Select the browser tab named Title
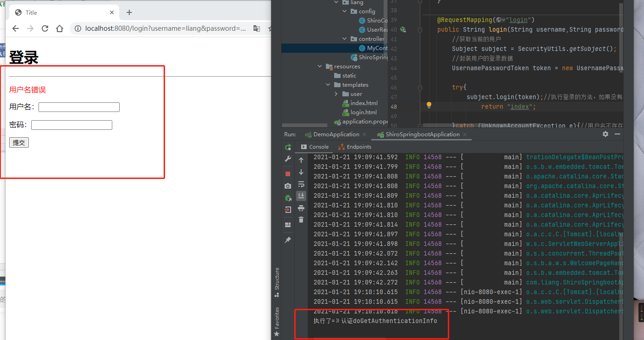The width and height of the screenshot is (644, 340). (x=64, y=12)
